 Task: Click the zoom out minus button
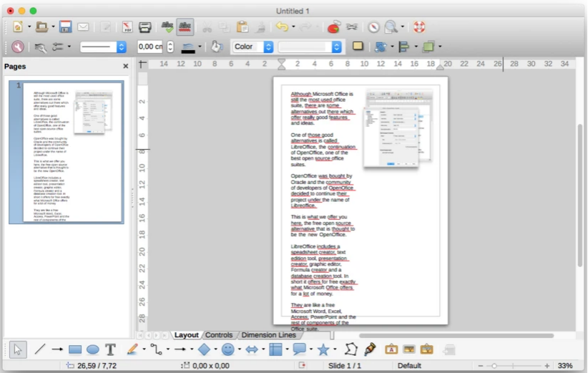481,366
